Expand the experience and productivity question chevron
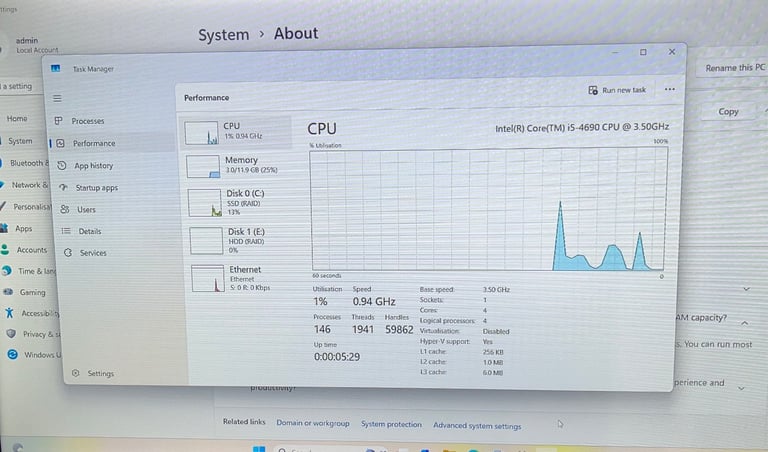768x452 pixels. [741, 388]
